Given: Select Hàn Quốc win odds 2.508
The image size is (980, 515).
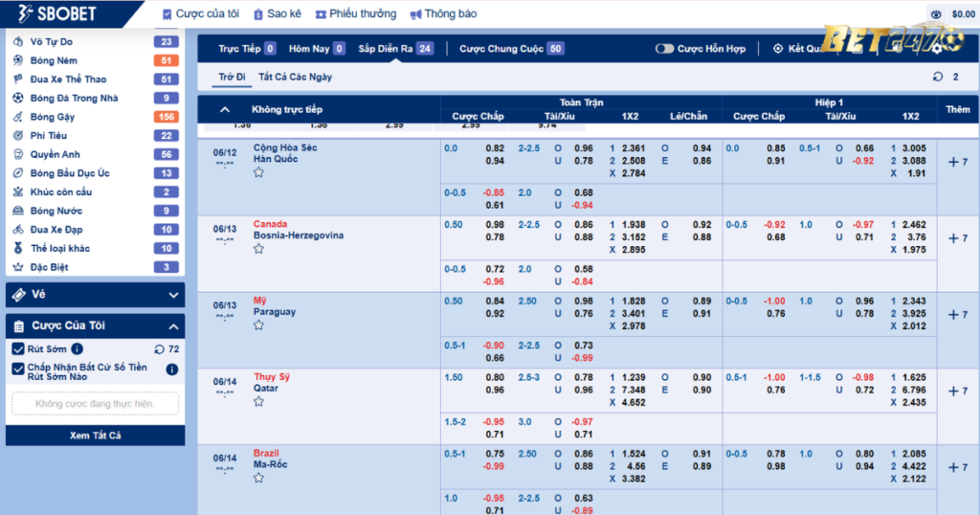Looking at the screenshot, I should point(634,161).
